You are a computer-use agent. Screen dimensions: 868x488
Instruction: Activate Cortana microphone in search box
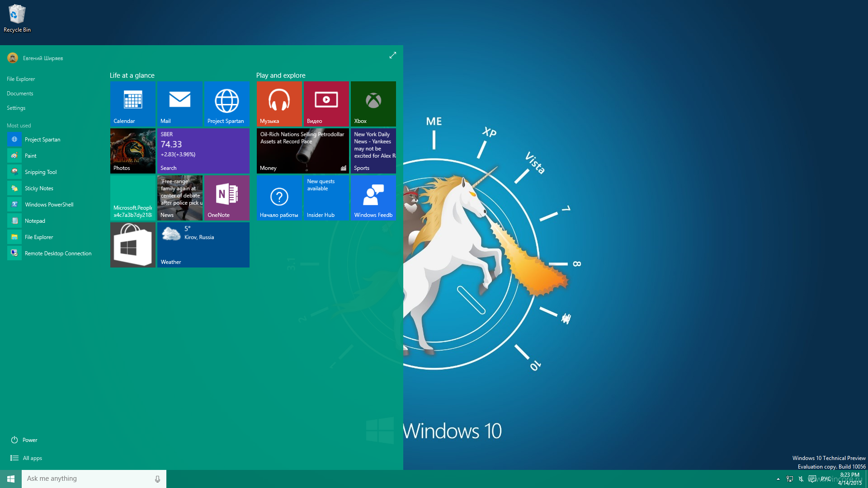157,479
